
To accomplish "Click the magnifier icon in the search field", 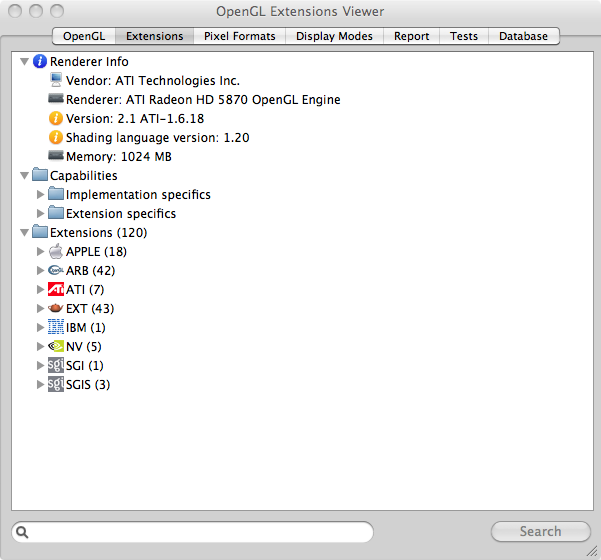I will tap(22, 532).
